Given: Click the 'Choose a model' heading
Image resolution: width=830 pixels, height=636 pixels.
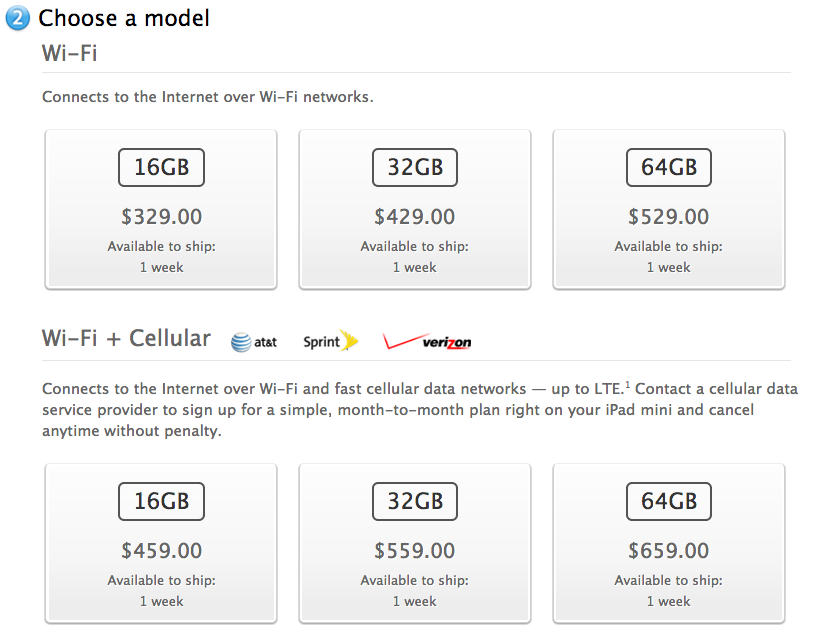Looking at the screenshot, I should [124, 18].
